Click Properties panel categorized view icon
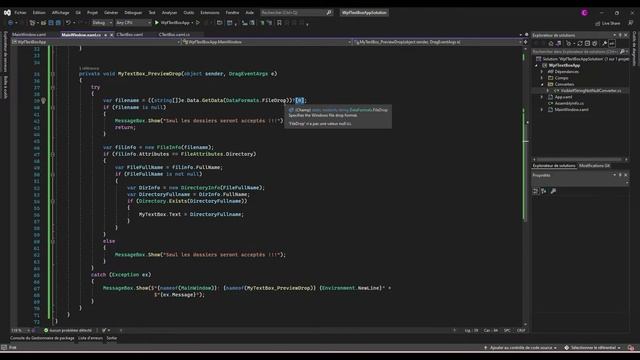This screenshot has height=360, width=640. click(x=536, y=191)
